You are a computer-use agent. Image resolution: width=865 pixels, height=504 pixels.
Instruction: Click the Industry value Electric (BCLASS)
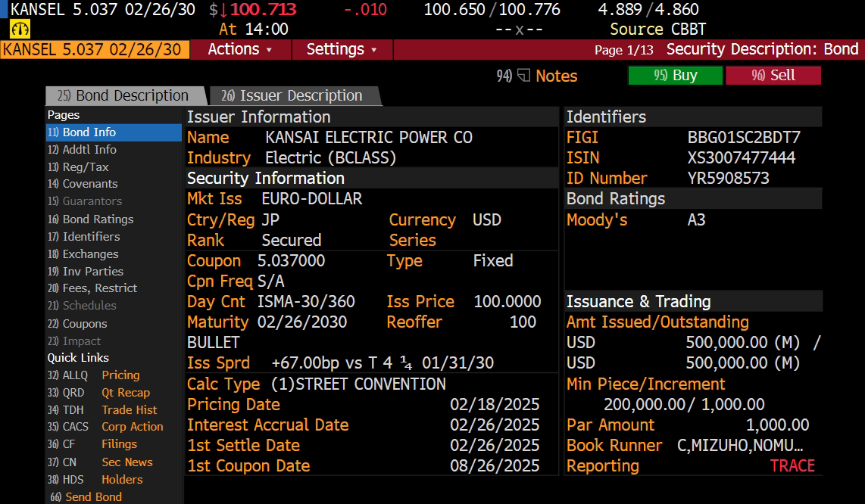coord(331,157)
